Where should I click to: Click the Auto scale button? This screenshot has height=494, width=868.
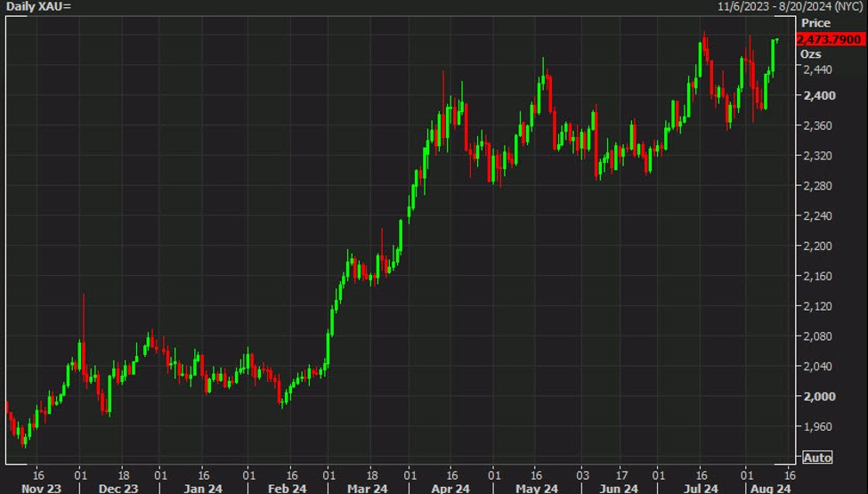817,458
